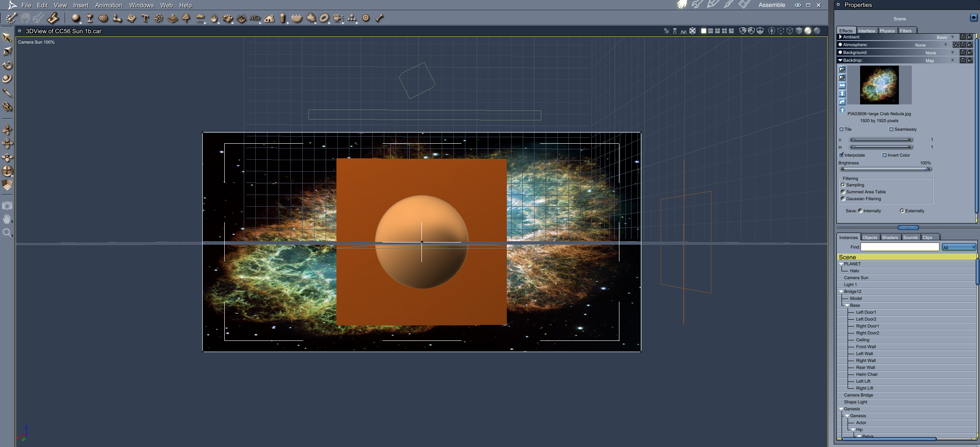
Task: Choose Summed Area Table filtering
Action: [843, 192]
